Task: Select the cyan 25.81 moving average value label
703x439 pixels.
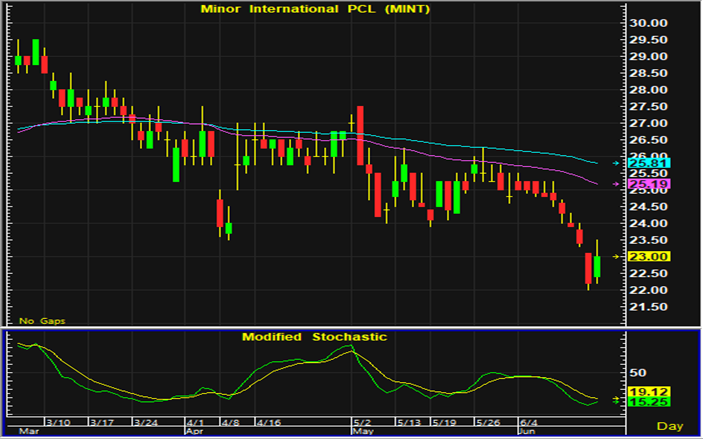Action: (x=649, y=163)
